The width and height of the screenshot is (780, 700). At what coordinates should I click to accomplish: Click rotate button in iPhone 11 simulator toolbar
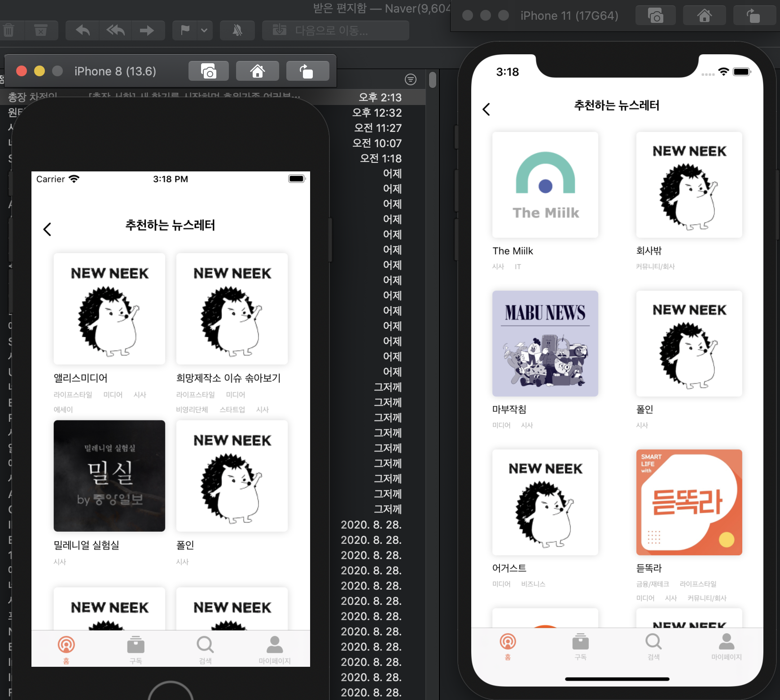pyautogui.click(x=754, y=16)
